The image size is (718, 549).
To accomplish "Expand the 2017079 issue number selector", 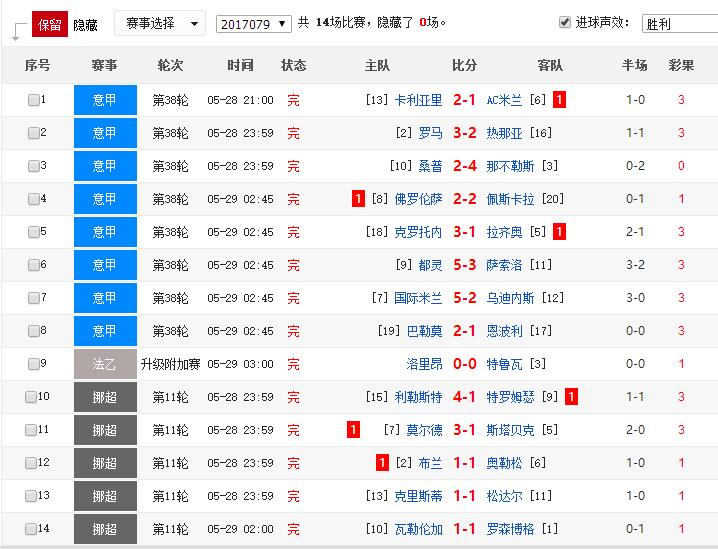I will pos(254,23).
